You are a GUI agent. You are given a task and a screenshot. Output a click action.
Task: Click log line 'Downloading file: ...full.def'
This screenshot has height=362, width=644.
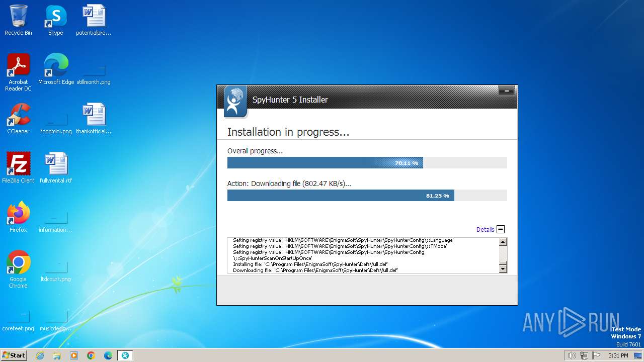coord(315,270)
